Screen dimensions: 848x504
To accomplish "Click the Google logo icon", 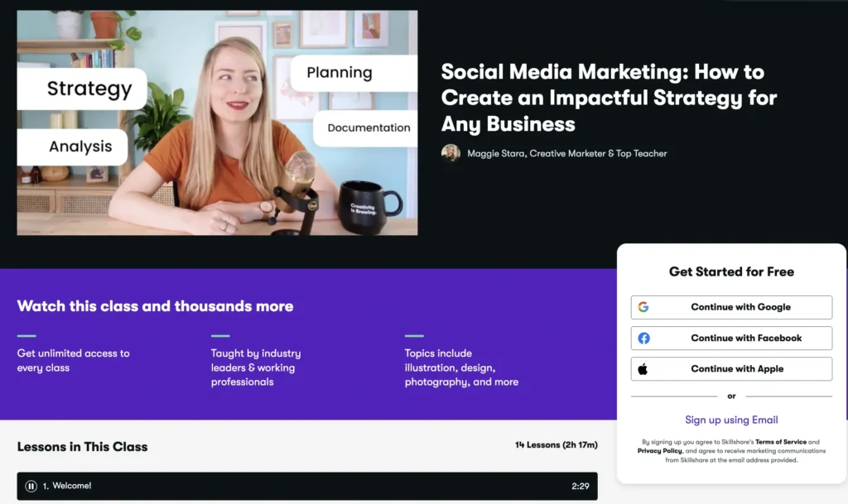I will pyautogui.click(x=643, y=307).
